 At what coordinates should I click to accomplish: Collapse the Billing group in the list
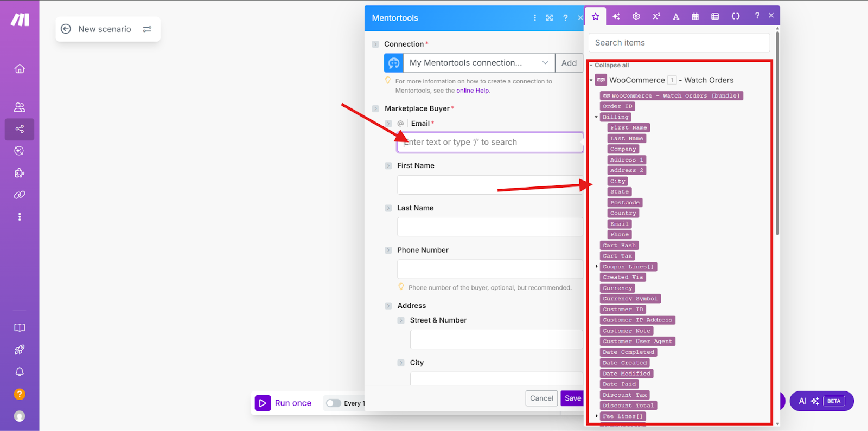[x=596, y=117]
